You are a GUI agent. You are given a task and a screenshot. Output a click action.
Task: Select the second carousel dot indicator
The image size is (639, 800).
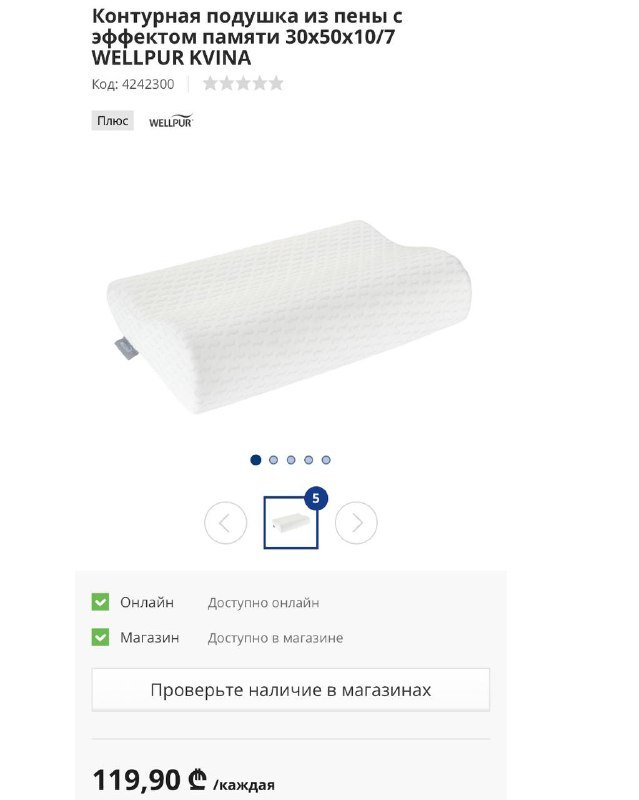pos(274,460)
